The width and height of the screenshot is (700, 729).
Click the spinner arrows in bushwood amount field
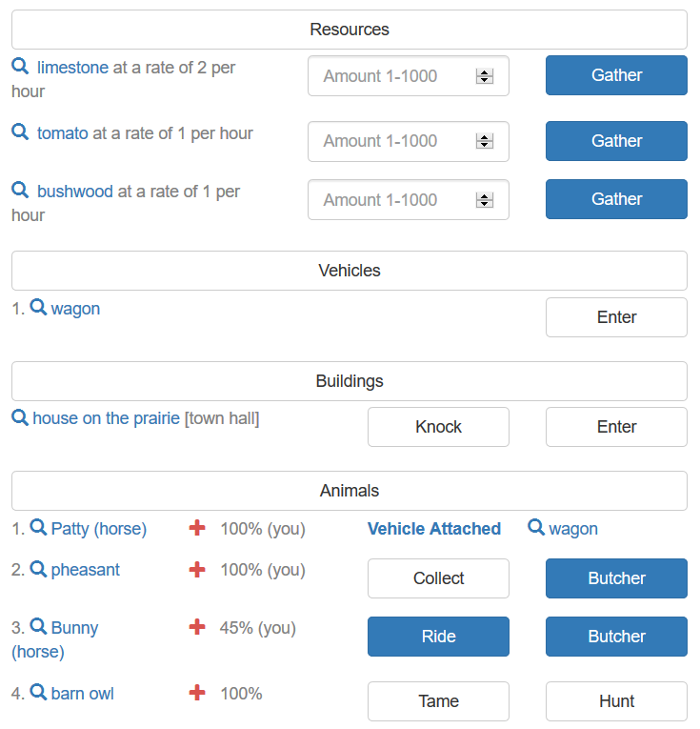coord(485,200)
